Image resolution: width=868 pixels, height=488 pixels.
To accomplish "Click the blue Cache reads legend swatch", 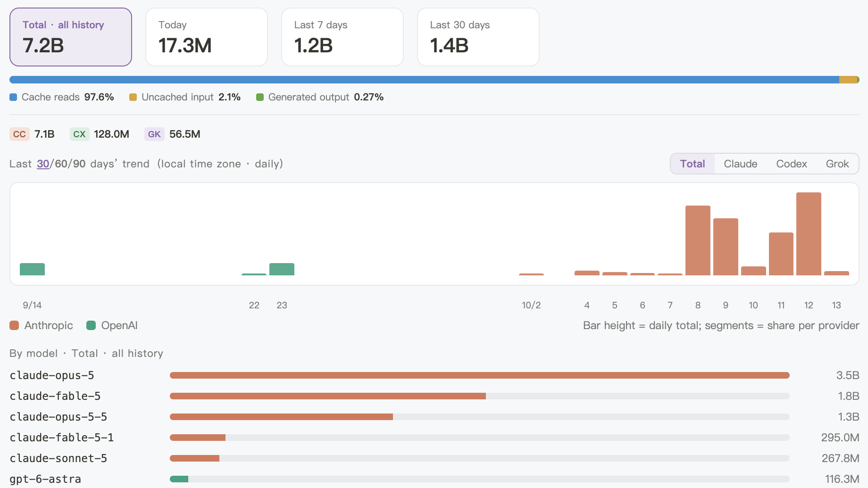I will point(13,97).
